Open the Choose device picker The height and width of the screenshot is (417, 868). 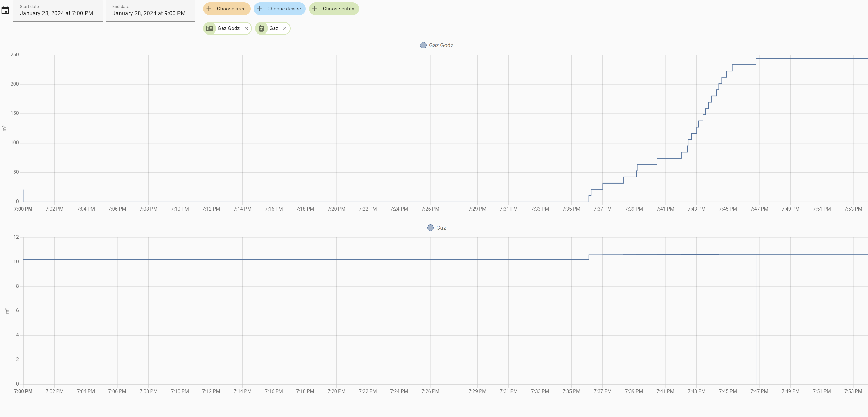[284, 9]
